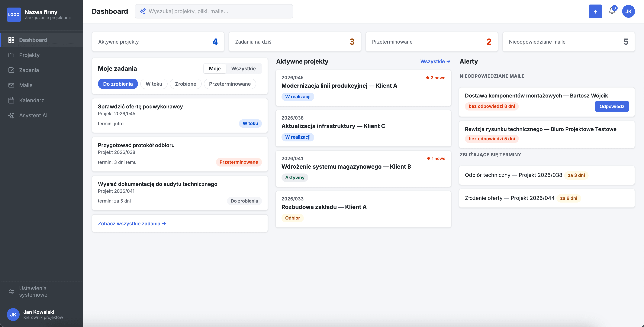Open deadline Złożenie oferty — Projekt 2026/044
This screenshot has height=327, width=644.
point(547,198)
